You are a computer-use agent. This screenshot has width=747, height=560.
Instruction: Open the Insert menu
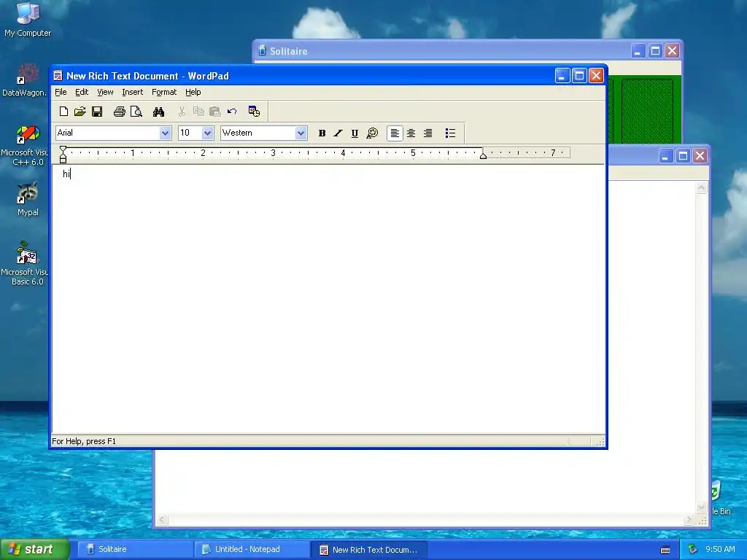click(x=133, y=92)
